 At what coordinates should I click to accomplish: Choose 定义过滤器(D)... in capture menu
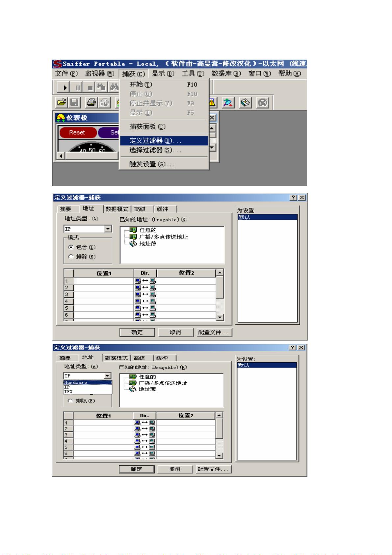[x=164, y=141]
